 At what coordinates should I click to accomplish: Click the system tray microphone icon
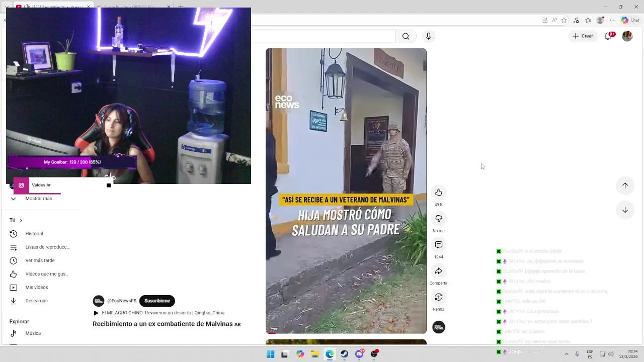coord(577,354)
